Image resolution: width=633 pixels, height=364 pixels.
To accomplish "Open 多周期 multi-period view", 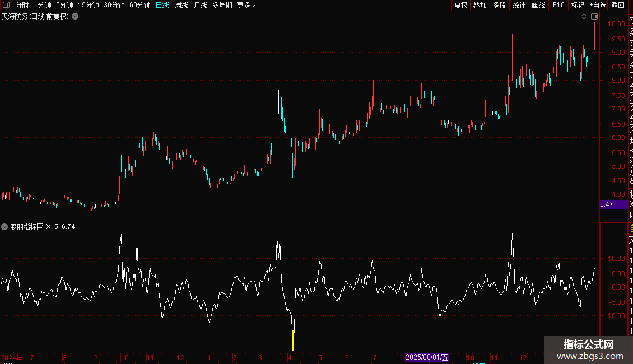I will (x=222, y=5).
